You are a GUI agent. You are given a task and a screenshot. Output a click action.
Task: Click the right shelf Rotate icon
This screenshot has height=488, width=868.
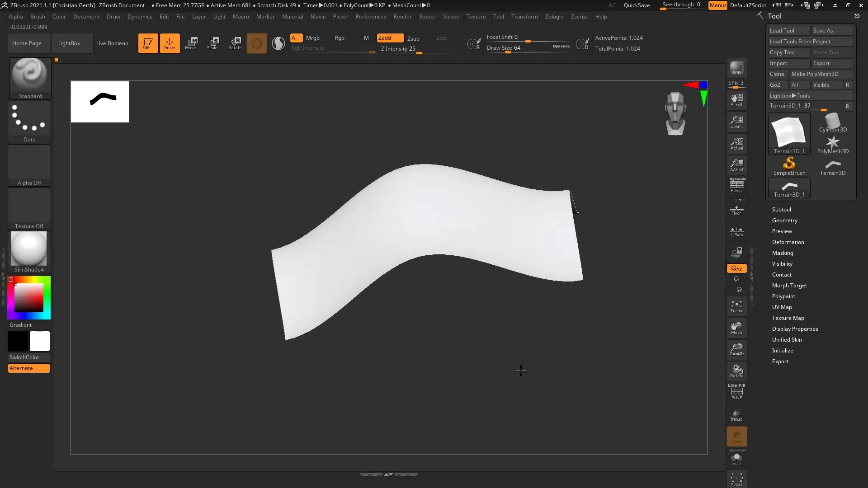736,371
